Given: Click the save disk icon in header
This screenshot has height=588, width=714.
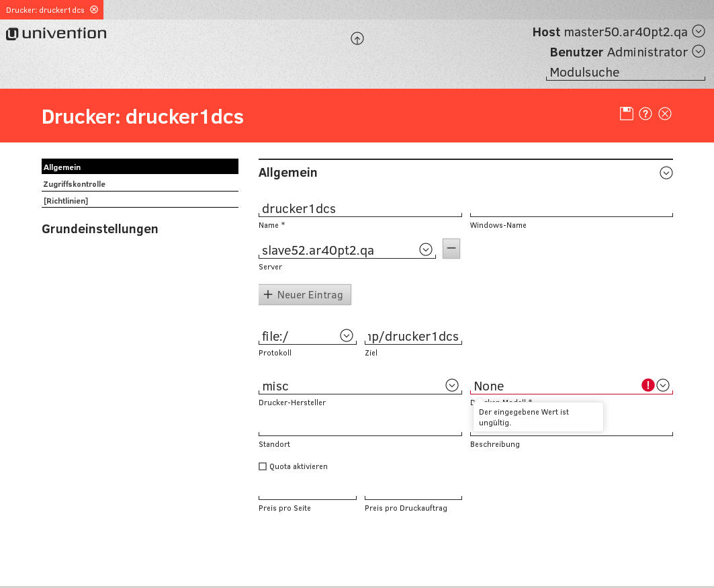Looking at the screenshot, I should point(627,114).
